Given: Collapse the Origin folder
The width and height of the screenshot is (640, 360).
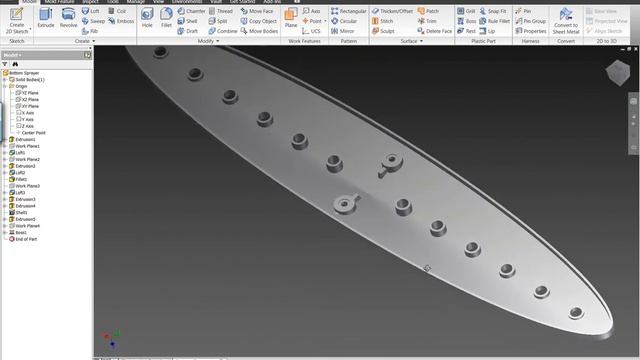Looking at the screenshot, I should click(x=5, y=86).
